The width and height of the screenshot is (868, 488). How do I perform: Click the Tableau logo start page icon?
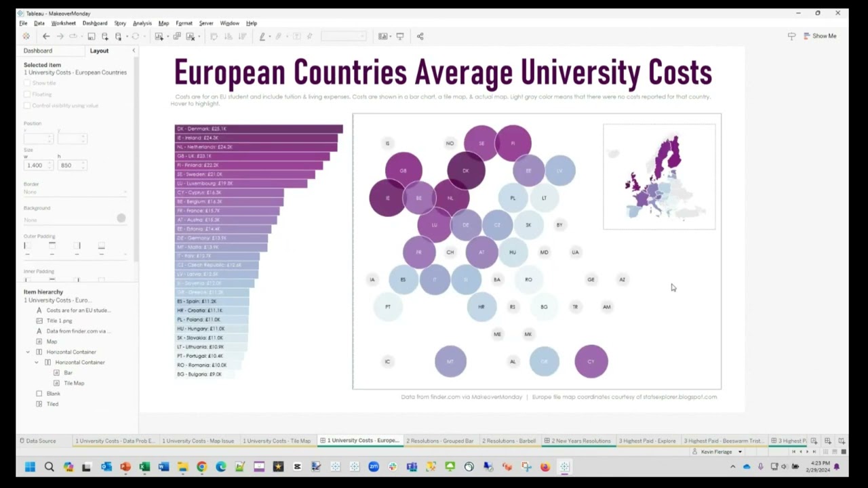[x=26, y=37]
